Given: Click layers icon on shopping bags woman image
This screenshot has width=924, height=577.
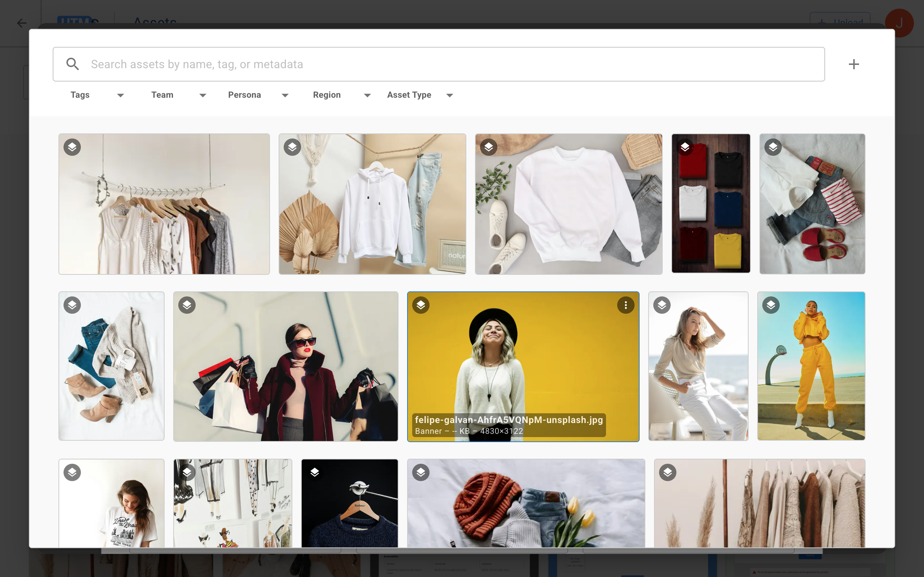Looking at the screenshot, I should point(187,305).
